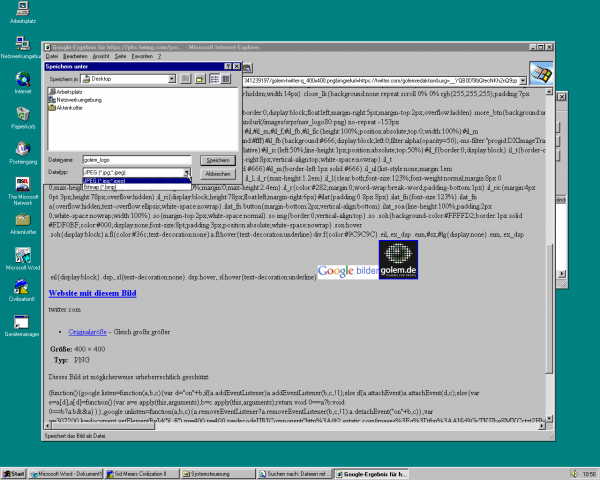Select The Microsoft Network desktop icon
Image resolution: width=600 pixels, height=480 pixels.
[x=23, y=191]
